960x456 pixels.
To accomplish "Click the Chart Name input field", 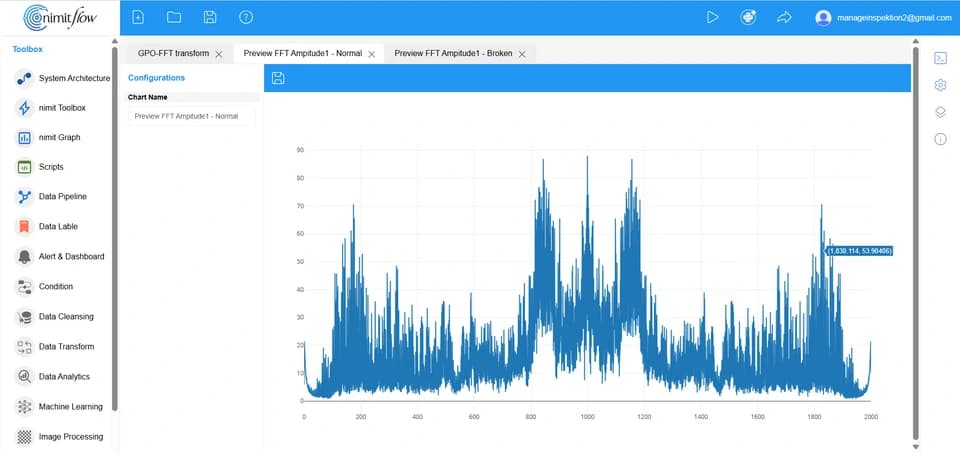I will click(x=192, y=116).
